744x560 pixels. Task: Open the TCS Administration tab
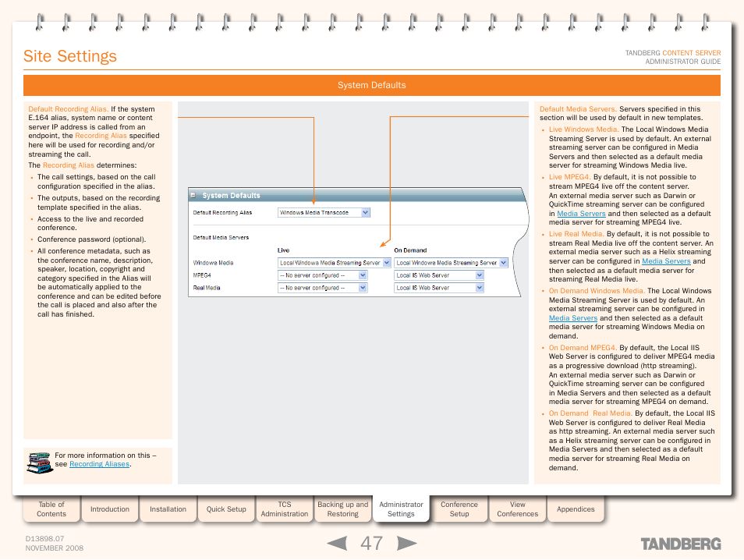point(285,509)
